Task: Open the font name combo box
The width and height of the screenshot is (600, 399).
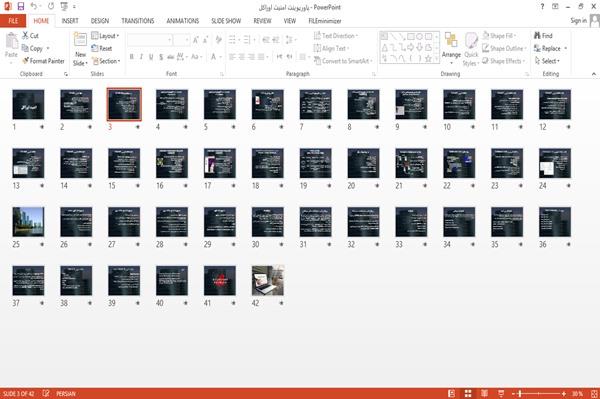Action: [150, 40]
